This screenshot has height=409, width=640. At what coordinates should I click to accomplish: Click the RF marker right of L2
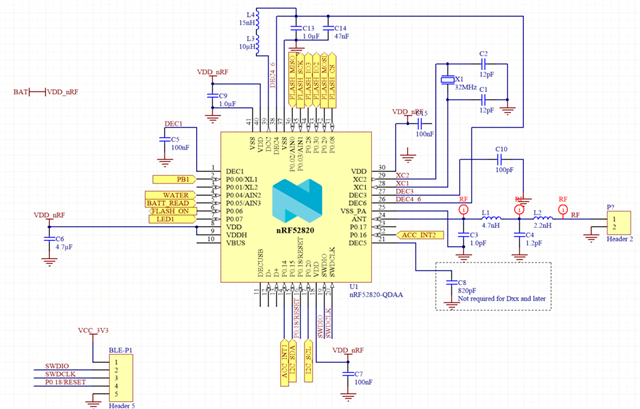pyautogui.click(x=563, y=210)
